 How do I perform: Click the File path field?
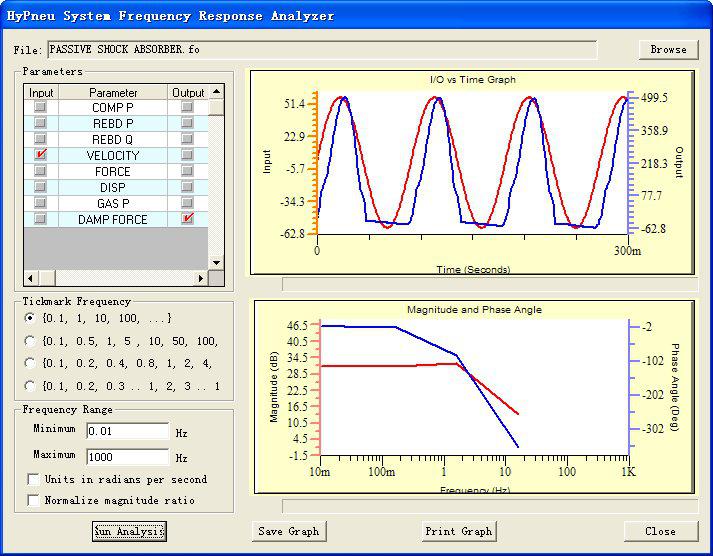pos(322,50)
